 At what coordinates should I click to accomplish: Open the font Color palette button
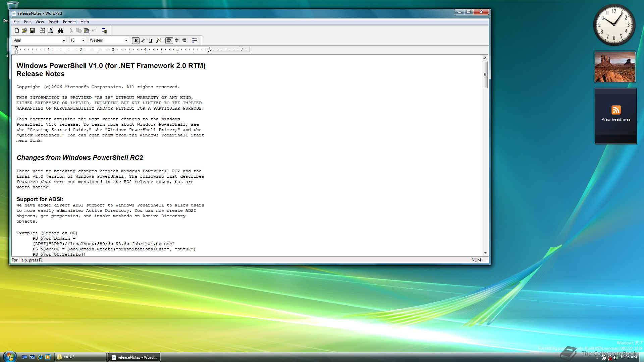[x=159, y=41]
